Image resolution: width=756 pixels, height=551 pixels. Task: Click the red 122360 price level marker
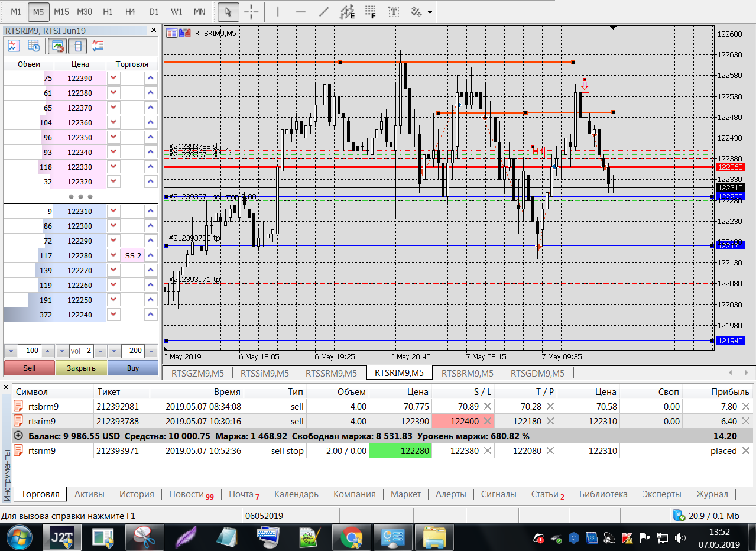[729, 167]
